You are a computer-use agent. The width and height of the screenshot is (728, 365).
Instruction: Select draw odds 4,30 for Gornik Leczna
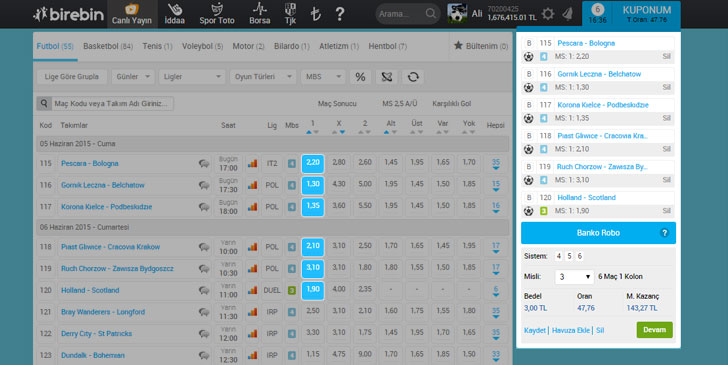339,185
